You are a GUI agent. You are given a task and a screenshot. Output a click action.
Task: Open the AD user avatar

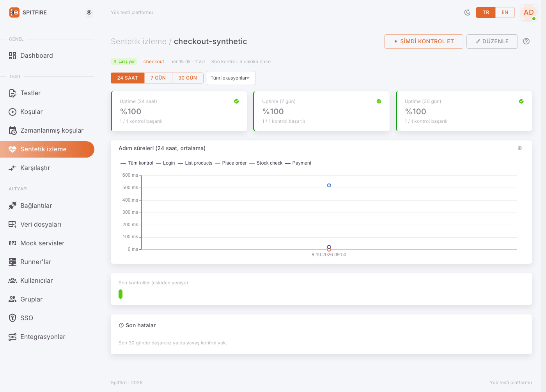tap(528, 12)
